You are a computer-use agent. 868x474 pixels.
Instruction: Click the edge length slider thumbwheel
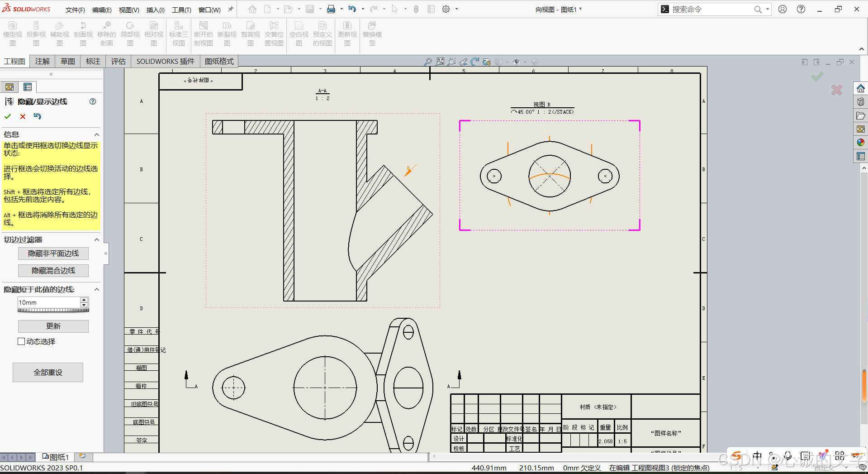point(53,310)
